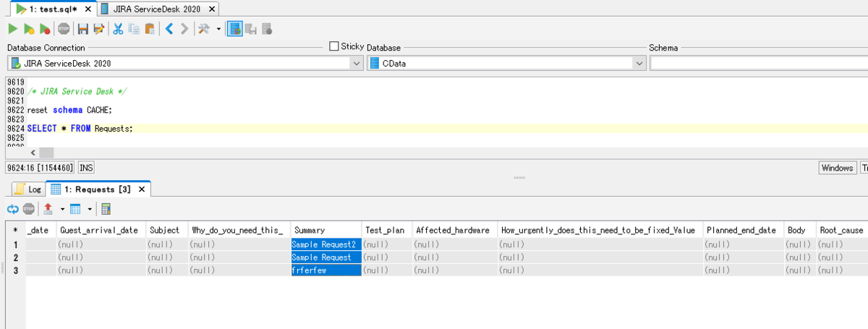Click the cursor position 9624:16 status entry
This screenshot has height=329, width=868.
click(x=40, y=168)
